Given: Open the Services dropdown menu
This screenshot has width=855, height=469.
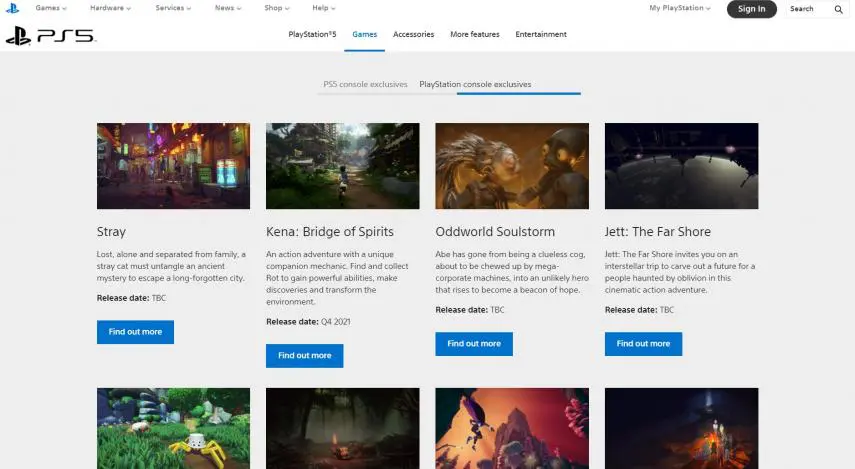Looking at the screenshot, I should 173,8.
